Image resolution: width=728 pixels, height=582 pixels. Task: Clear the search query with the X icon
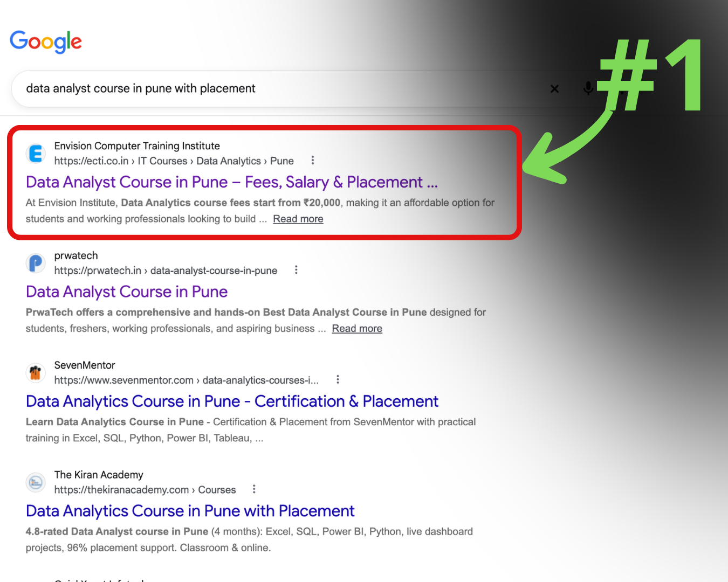pos(554,89)
